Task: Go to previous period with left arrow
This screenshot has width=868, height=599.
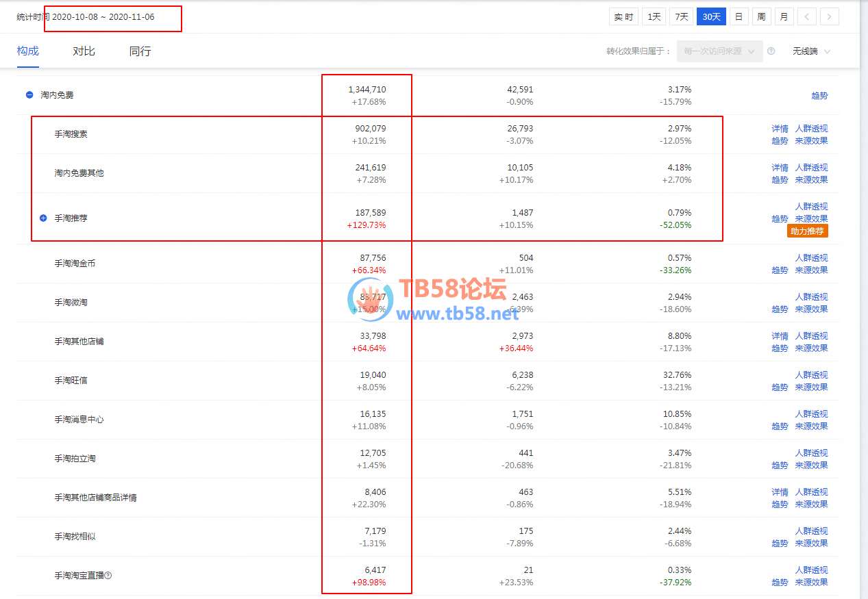Action: pyautogui.click(x=807, y=17)
